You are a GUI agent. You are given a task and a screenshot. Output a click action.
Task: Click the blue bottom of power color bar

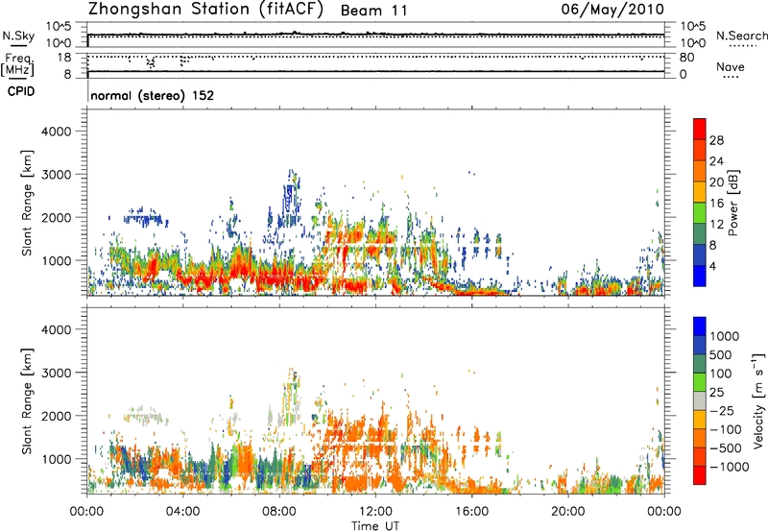tap(700, 277)
